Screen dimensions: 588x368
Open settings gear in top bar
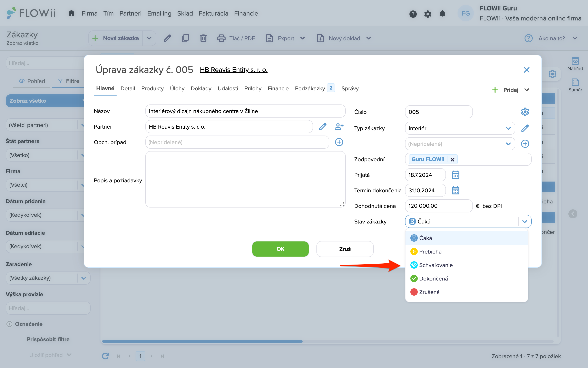click(428, 14)
